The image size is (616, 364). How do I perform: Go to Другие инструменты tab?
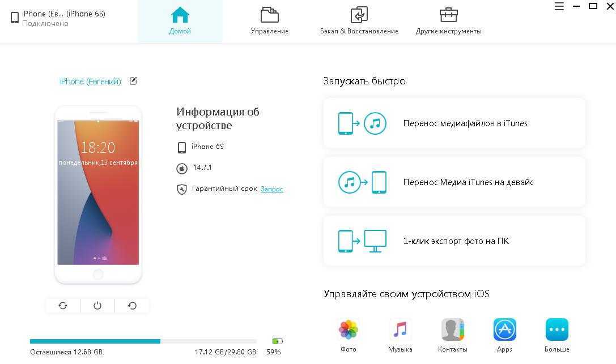(x=449, y=21)
